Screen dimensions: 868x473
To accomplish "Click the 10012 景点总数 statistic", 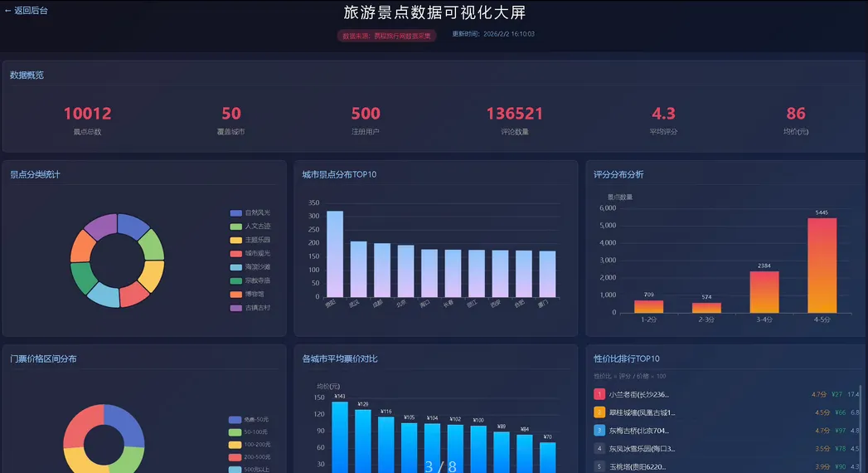I will tap(88, 120).
